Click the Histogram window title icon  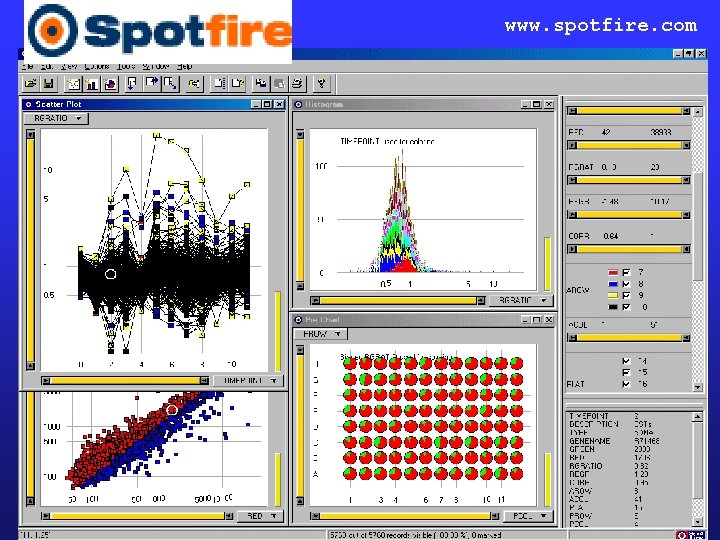click(x=298, y=104)
